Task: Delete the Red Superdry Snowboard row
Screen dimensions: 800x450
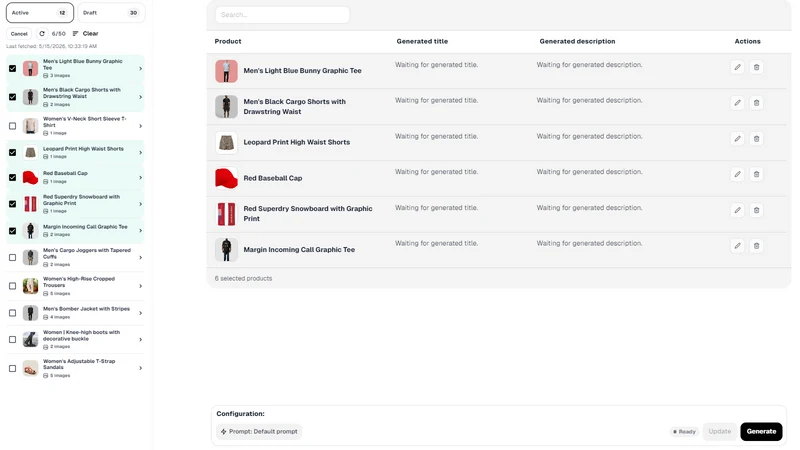Action: point(756,210)
